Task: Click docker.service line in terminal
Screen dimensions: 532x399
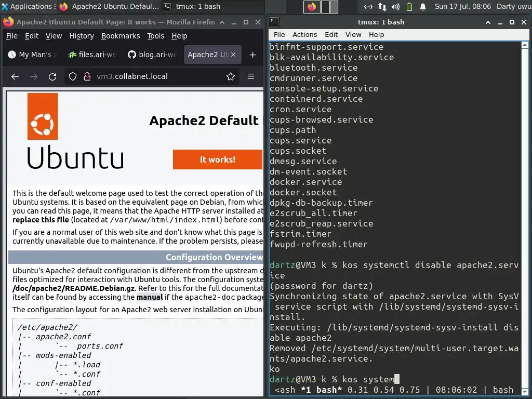Action: [x=305, y=182]
